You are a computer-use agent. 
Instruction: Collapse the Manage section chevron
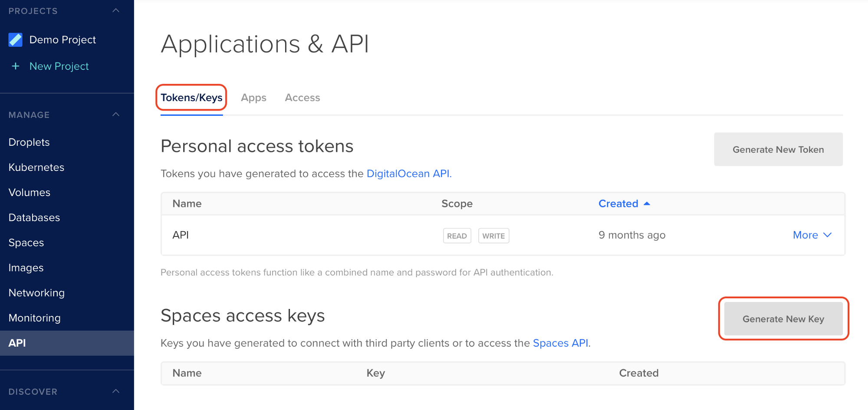(x=116, y=115)
